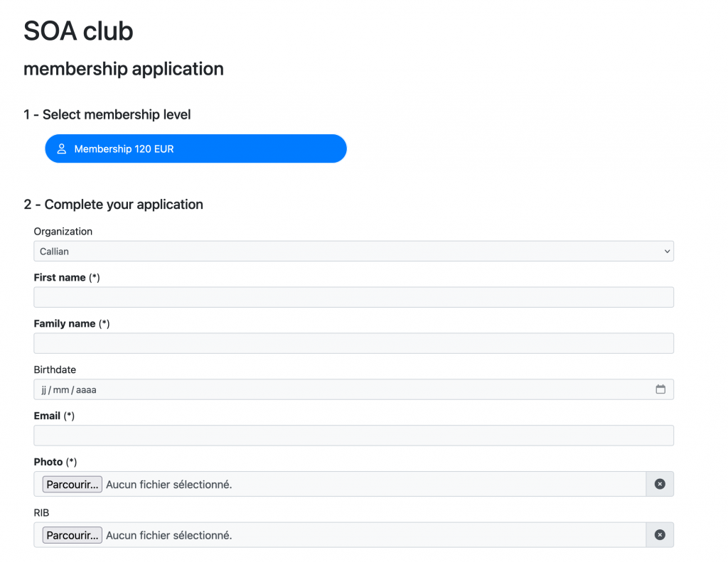
Task: Clear the Photo file with the x icon
Action: [660, 484]
